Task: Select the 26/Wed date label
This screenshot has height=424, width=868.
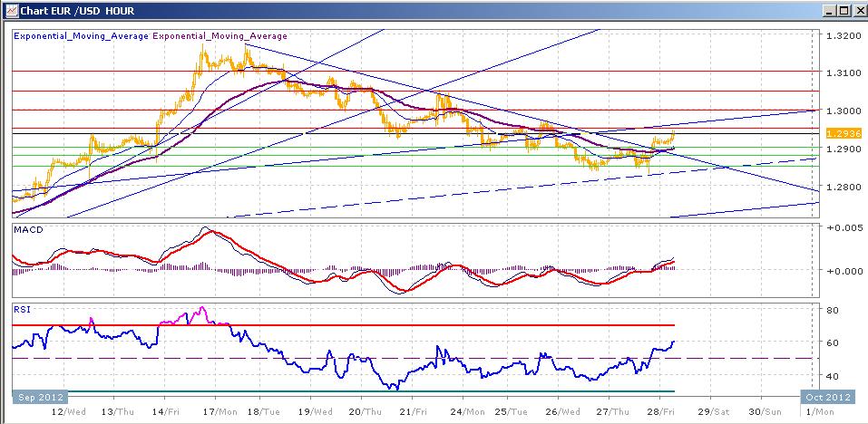Action: pyautogui.click(x=565, y=412)
